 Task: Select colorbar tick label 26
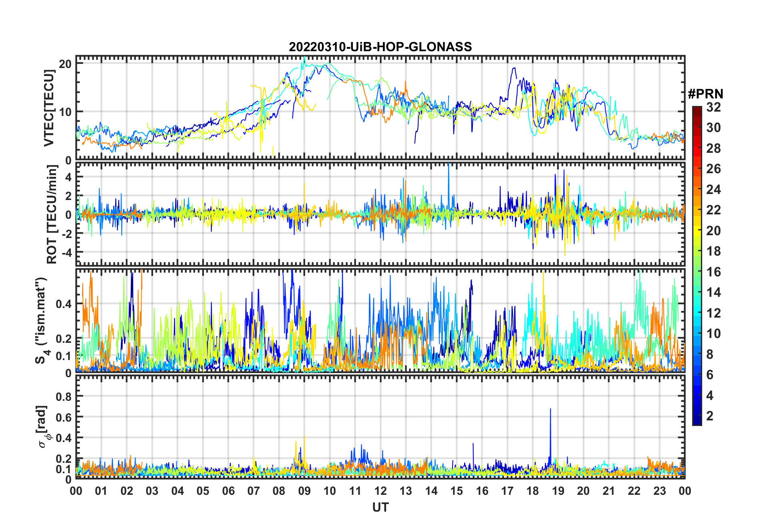pyautogui.click(x=713, y=169)
